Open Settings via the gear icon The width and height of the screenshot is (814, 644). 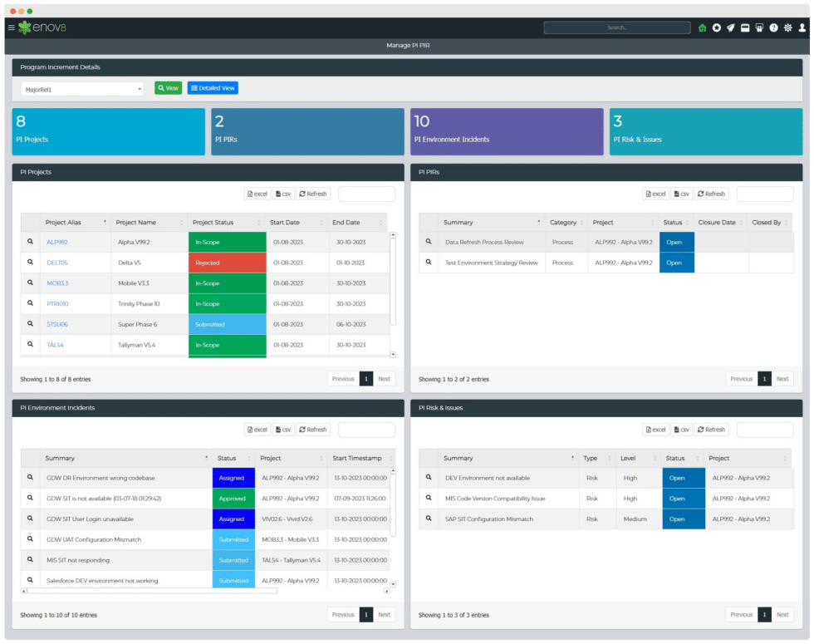tap(788, 27)
